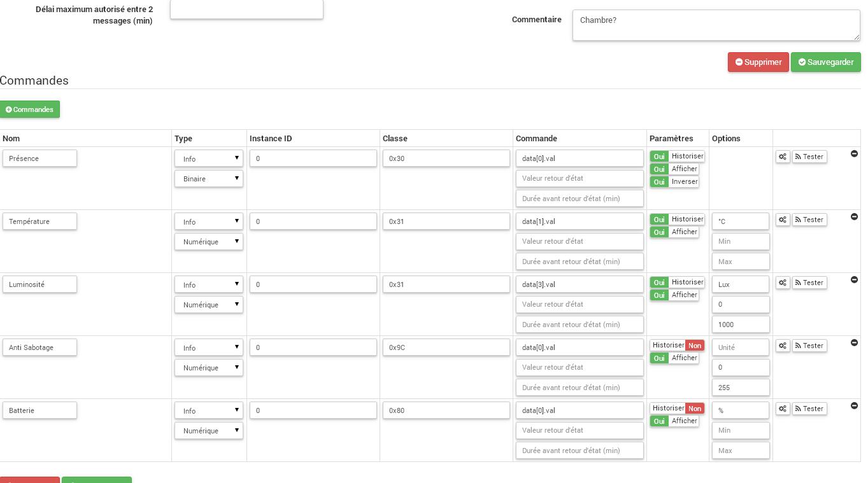The height and width of the screenshot is (483, 868).
Task: Open Numérique subtype dropdown for Anti Sabotage
Action: coord(209,368)
